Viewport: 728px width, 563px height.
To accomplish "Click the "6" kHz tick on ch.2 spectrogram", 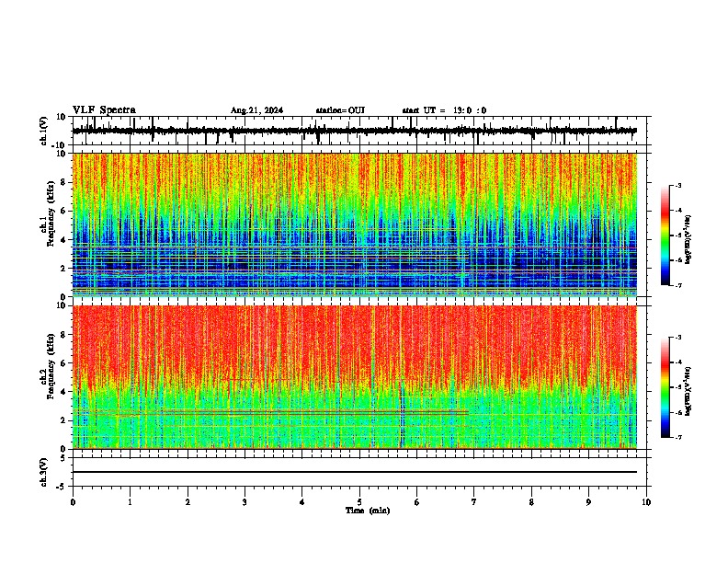I will click(x=64, y=363).
